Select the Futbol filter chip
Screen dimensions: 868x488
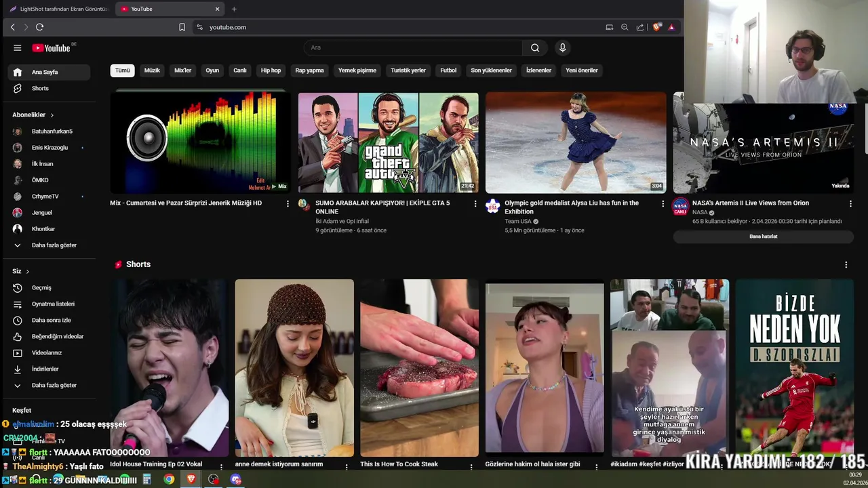pyautogui.click(x=448, y=70)
